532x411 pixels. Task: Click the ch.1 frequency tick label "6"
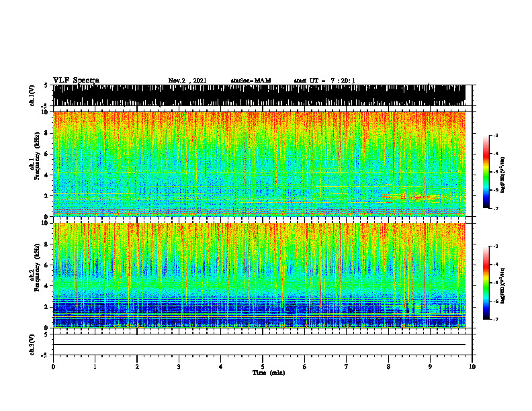[x=47, y=154]
